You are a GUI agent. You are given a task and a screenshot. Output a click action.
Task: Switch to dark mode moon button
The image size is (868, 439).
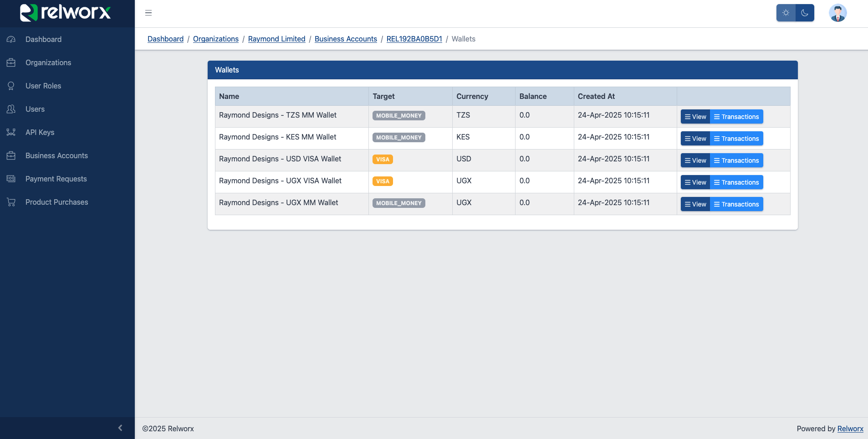[x=805, y=13]
